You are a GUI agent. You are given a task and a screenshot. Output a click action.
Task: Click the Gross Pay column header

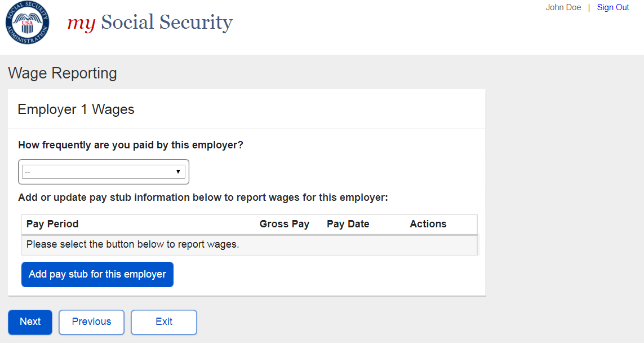point(284,224)
